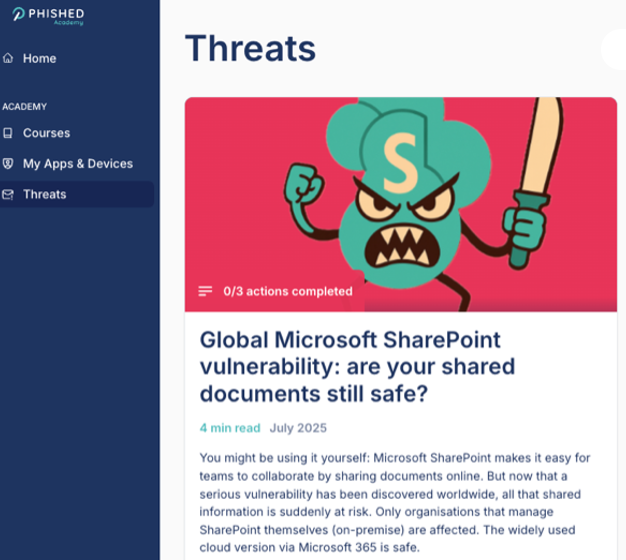Image resolution: width=626 pixels, height=560 pixels.
Task: Click the 4 min read label
Action: pos(229,428)
